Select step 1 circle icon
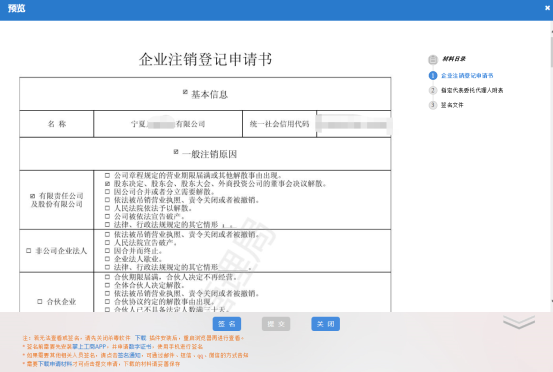The image size is (553, 372). point(433,75)
